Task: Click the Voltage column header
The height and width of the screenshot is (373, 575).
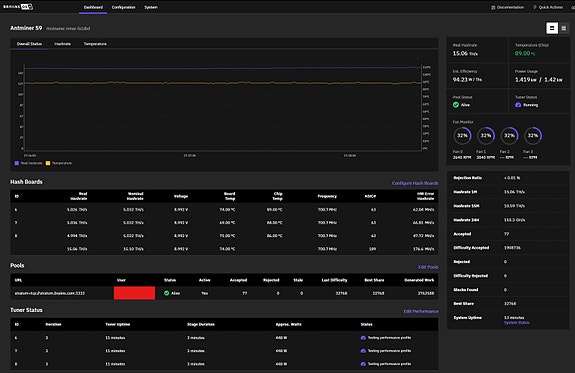Action: pos(181,196)
